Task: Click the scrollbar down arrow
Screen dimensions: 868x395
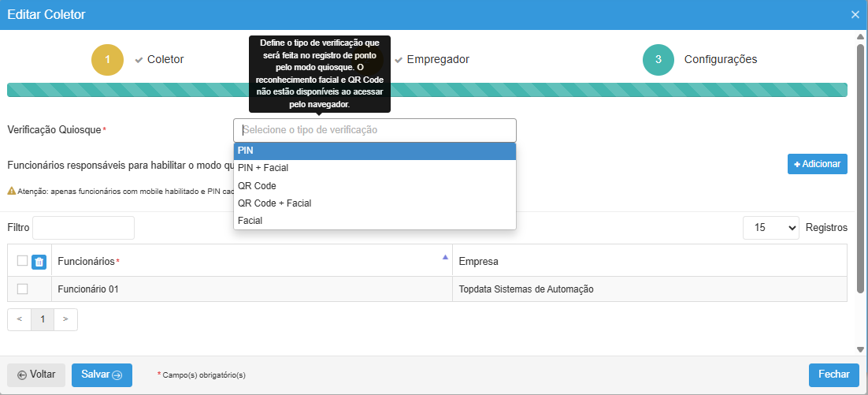Action: [x=860, y=348]
